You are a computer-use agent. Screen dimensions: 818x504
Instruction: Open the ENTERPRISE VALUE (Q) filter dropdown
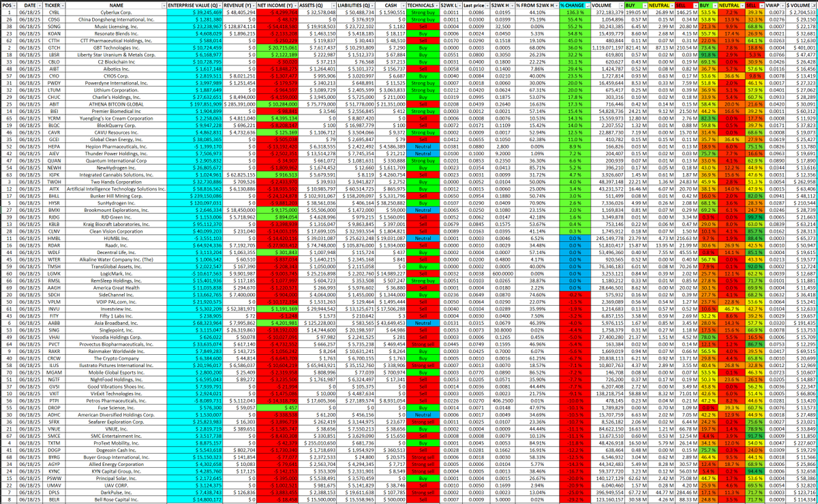pyautogui.click(x=218, y=4)
